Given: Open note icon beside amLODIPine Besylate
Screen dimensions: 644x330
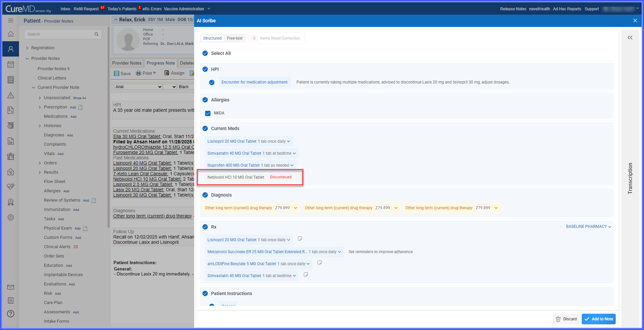Looking at the screenshot, I should (x=319, y=263).
